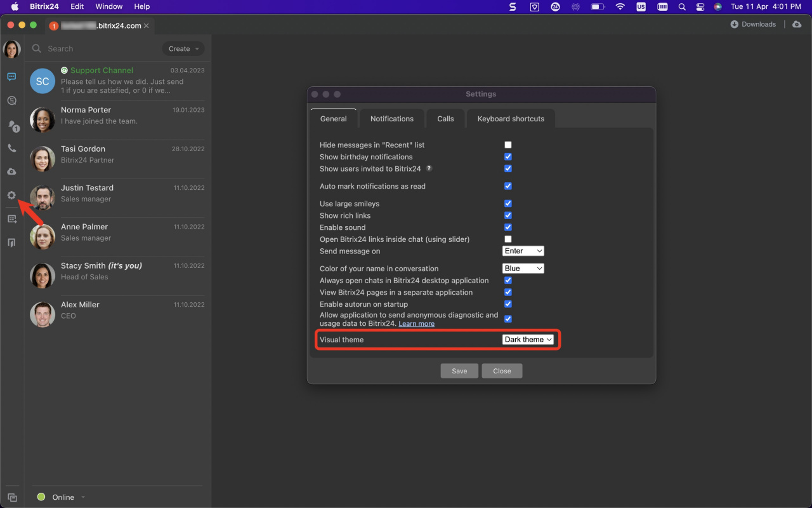812x508 pixels.
Task: Click the Wi-Fi icon in menu bar
Action: tap(620, 6)
